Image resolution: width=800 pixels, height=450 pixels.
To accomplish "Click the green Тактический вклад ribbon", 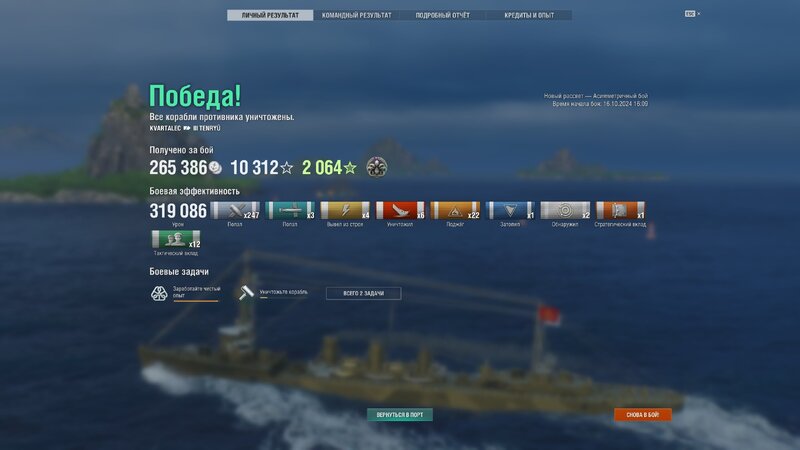I will tap(176, 239).
